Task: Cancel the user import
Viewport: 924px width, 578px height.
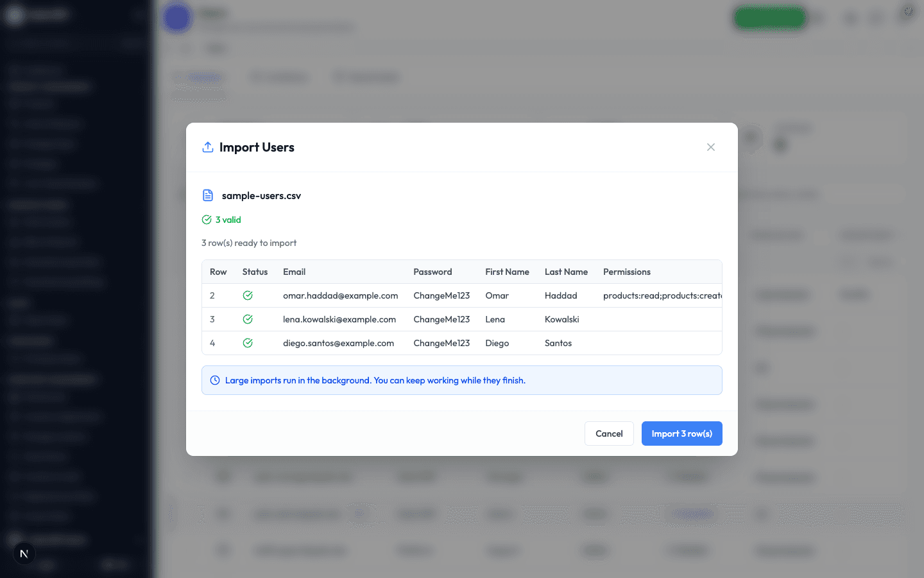Action: coord(609,433)
